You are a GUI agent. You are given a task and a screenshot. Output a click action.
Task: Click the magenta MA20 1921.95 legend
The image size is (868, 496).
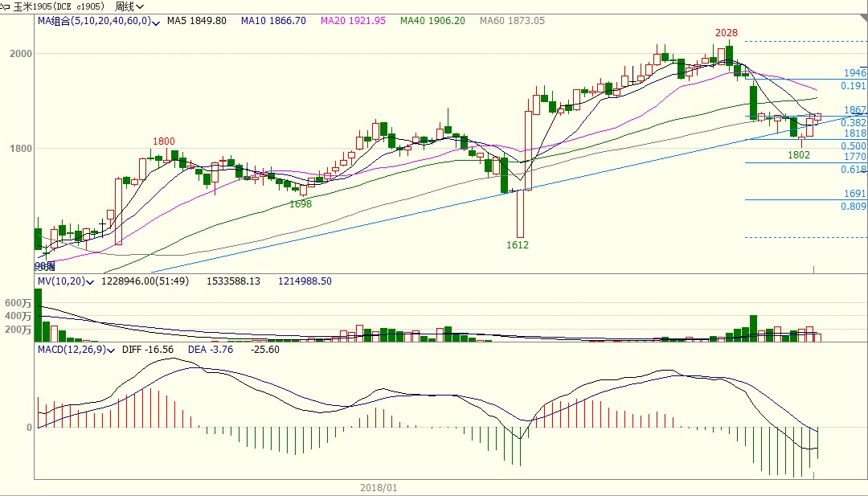pos(353,21)
